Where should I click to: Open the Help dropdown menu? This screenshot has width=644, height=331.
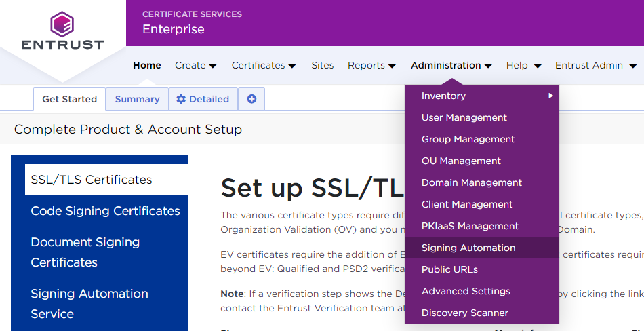tap(523, 65)
